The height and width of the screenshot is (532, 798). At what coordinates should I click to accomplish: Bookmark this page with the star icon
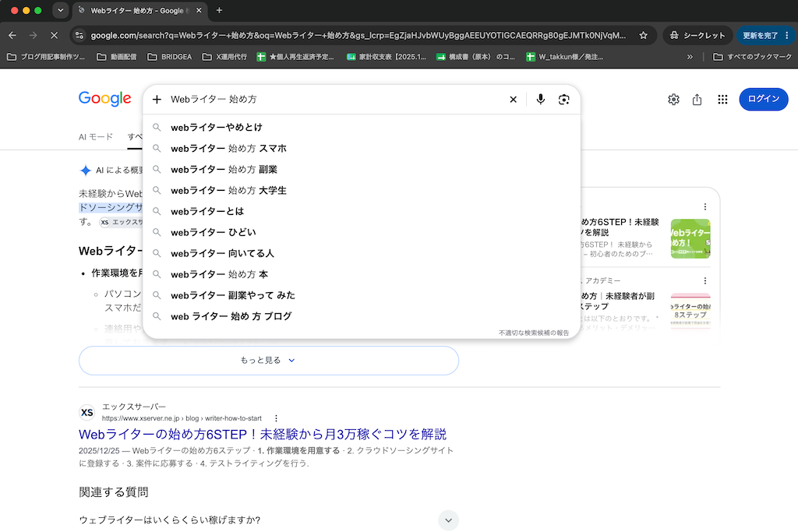point(643,35)
